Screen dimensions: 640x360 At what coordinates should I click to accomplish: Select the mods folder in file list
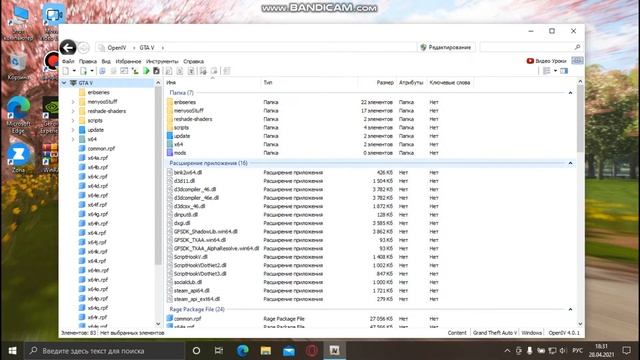pyautogui.click(x=180, y=153)
